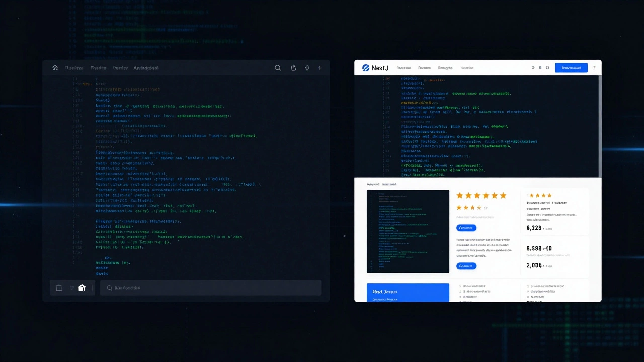Click the folder icon at the bottom left

pos(59,288)
